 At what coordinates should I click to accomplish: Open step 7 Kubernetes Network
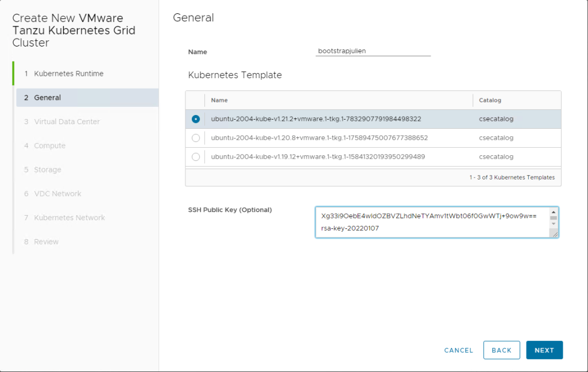click(64, 218)
